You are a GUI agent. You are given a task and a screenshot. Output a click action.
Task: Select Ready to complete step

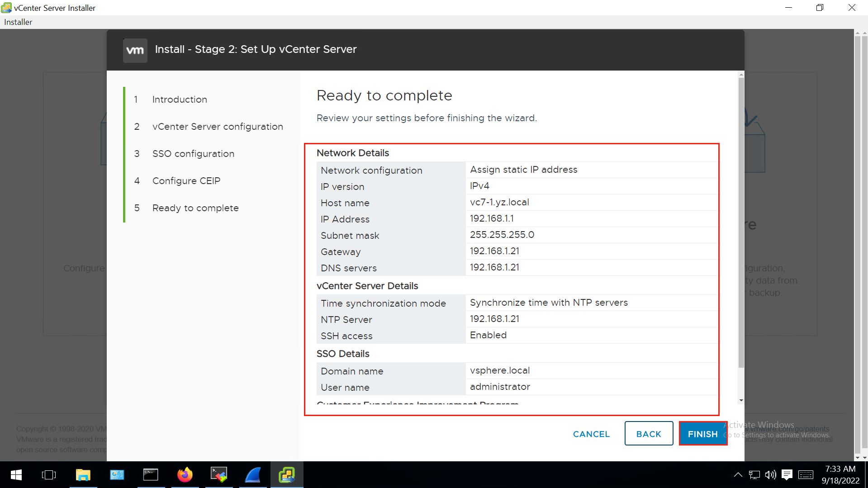[x=195, y=208]
